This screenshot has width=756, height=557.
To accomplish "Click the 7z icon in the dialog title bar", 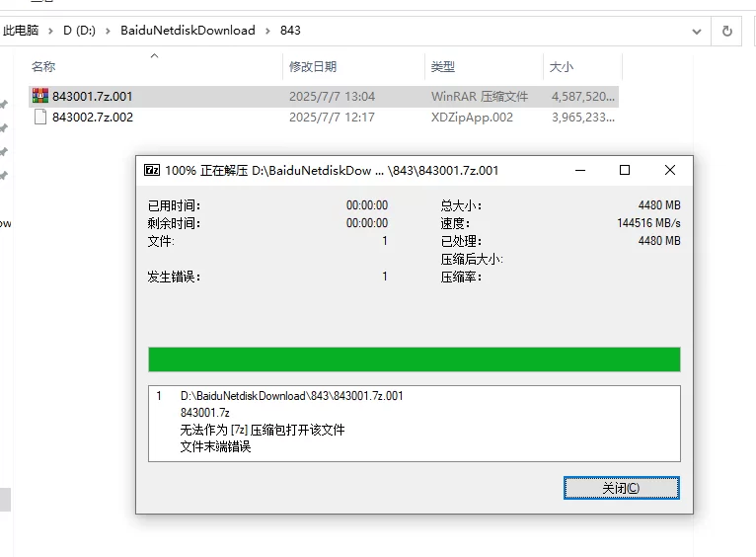I will coord(152,170).
